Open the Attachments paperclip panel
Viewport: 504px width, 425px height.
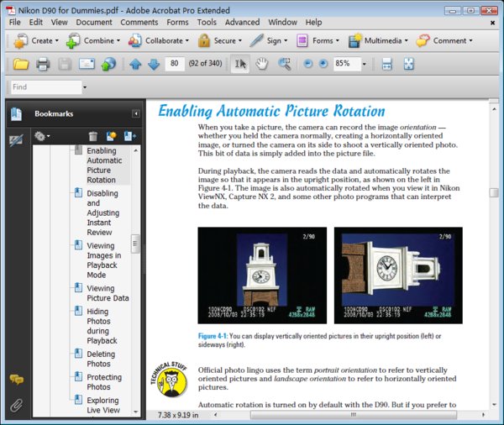coord(16,406)
